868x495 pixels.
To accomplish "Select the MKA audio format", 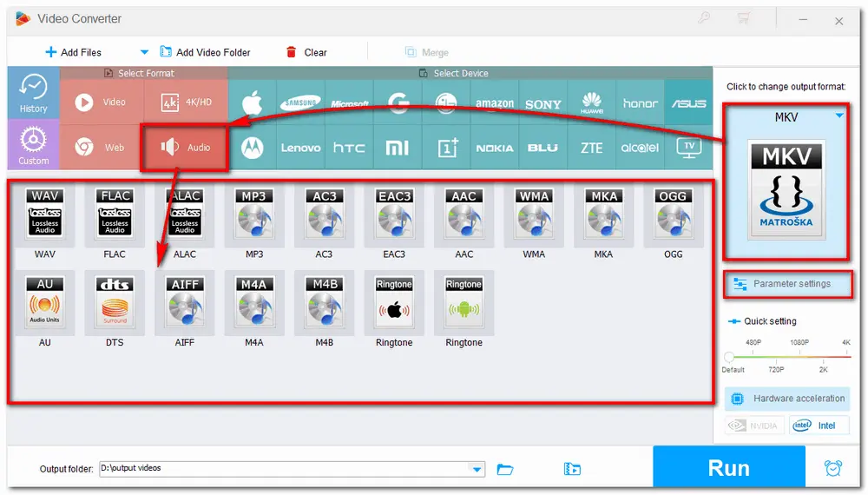I will tap(603, 214).
